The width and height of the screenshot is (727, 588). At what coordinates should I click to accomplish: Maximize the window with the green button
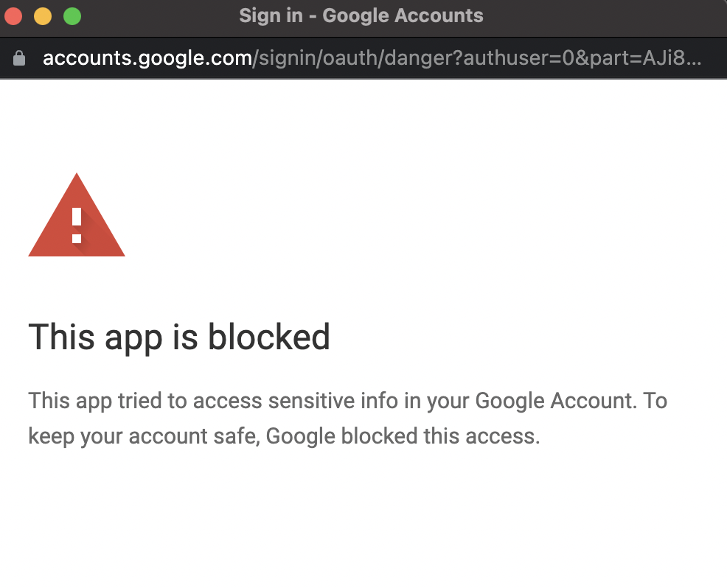point(72,15)
